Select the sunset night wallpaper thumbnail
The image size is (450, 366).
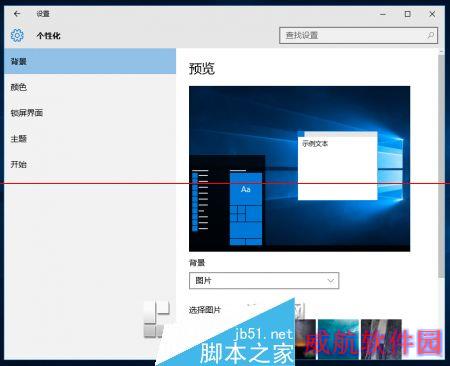pyautogui.click(x=305, y=339)
